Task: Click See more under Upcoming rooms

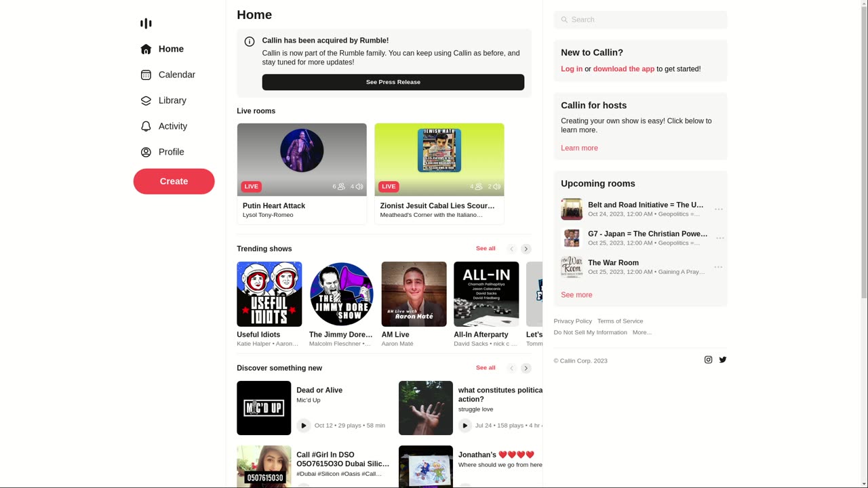Action: click(x=576, y=295)
